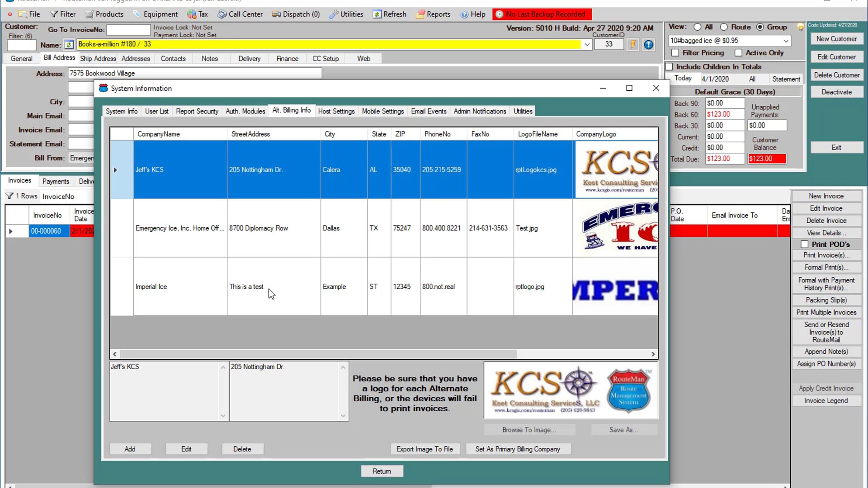Viewport: 868px width, 488px height.
Task: Open the Utilities toolbar menu
Action: [x=346, y=14]
